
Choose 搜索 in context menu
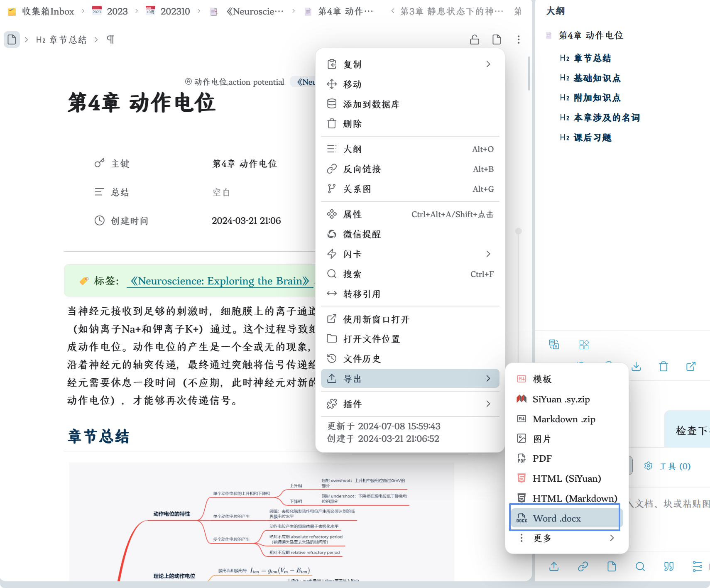[x=410, y=274]
